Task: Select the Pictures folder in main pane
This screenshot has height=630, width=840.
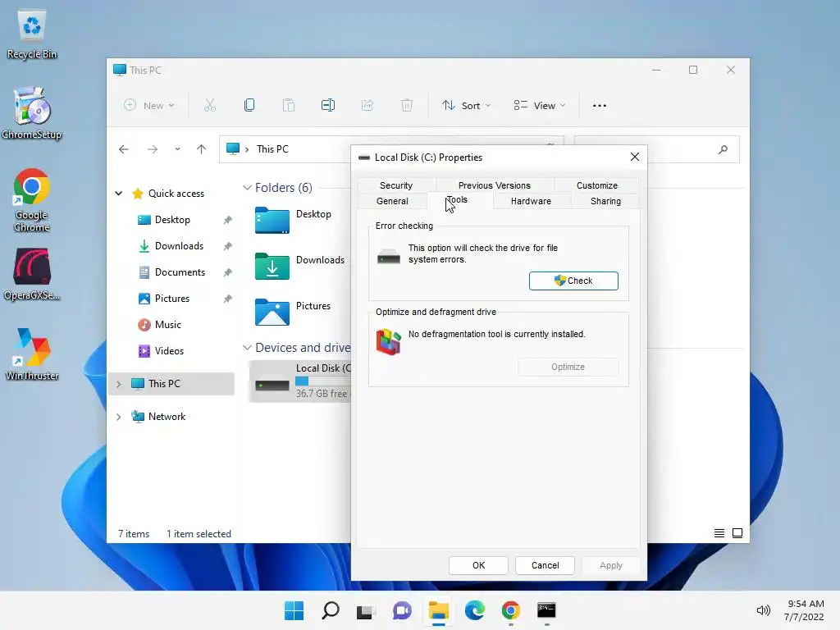Action: pos(294,312)
